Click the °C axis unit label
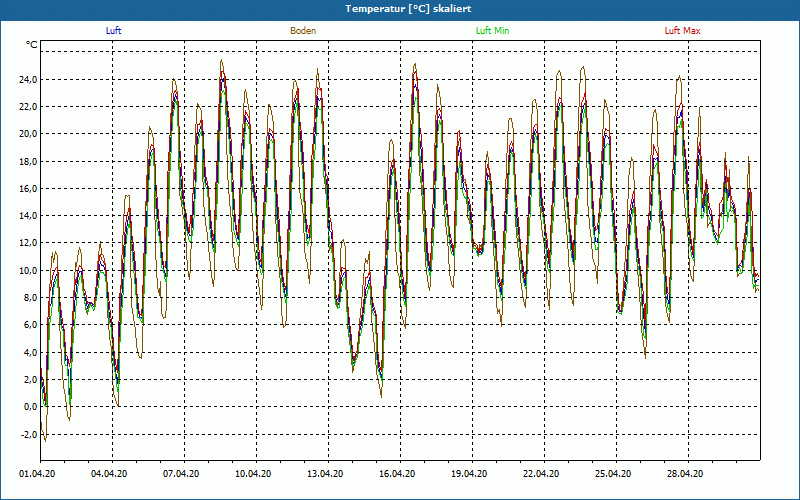The image size is (800, 500). click(x=32, y=45)
